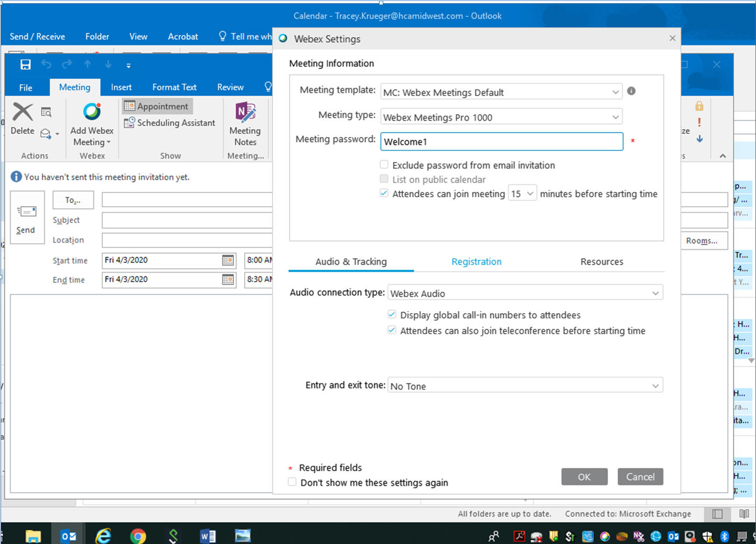Image resolution: width=756 pixels, height=544 pixels.
Task: Click the Meeting password input field
Action: pos(501,142)
